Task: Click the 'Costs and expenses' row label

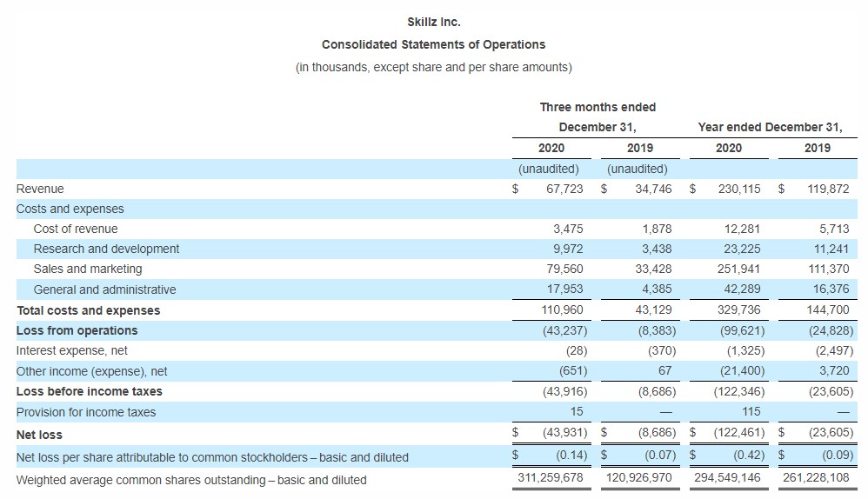Action: pyautogui.click(x=70, y=210)
